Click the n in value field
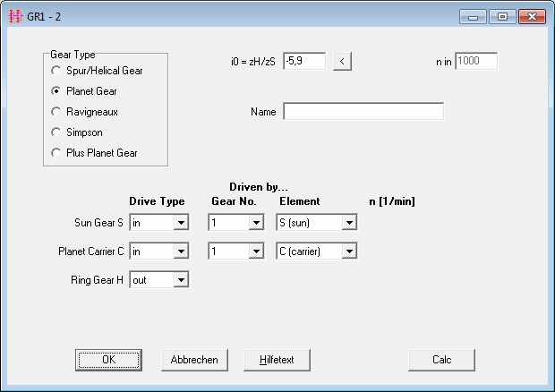 point(476,61)
